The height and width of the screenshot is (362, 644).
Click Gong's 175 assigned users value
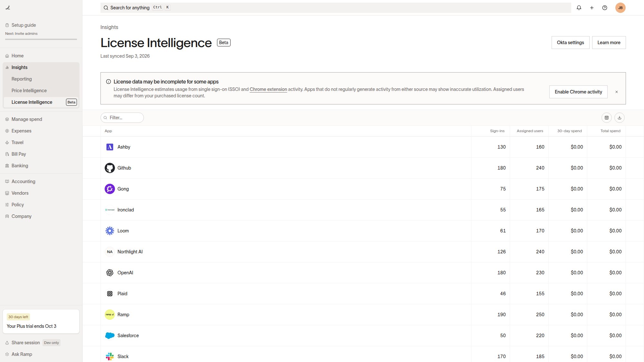pos(540,189)
